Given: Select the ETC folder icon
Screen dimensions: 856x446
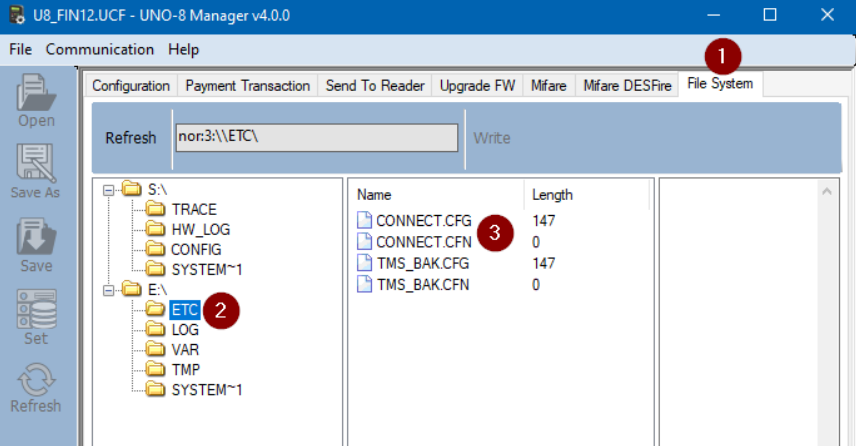Looking at the screenshot, I should pyautogui.click(x=156, y=310).
